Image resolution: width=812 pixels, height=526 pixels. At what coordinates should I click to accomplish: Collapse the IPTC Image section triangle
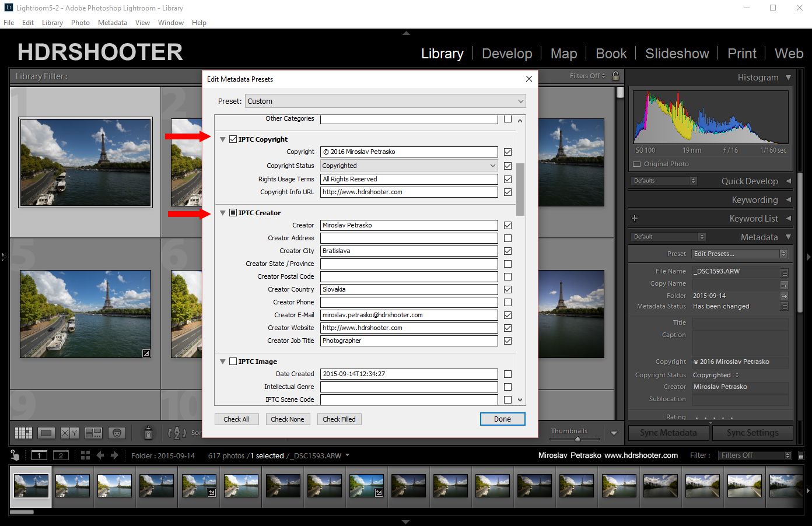[223, 362]
